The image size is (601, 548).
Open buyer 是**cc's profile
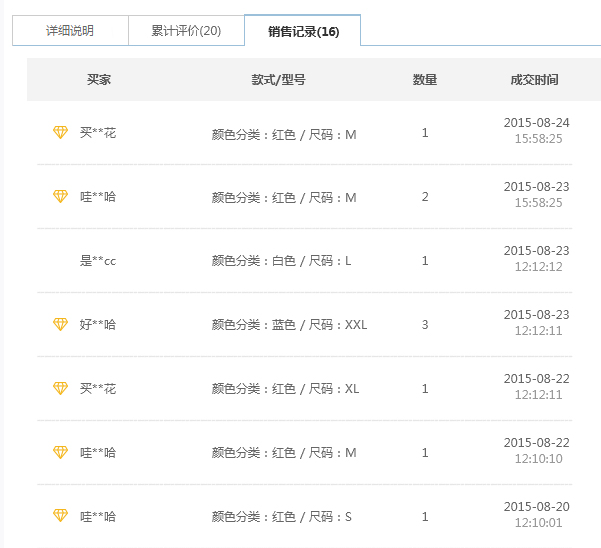[x=98, y=261]
